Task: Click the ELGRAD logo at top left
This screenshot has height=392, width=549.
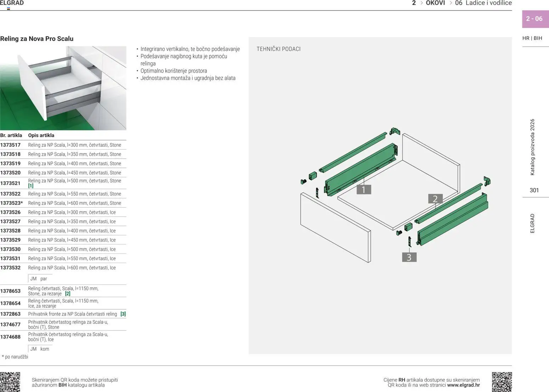Action: point(12,3)
